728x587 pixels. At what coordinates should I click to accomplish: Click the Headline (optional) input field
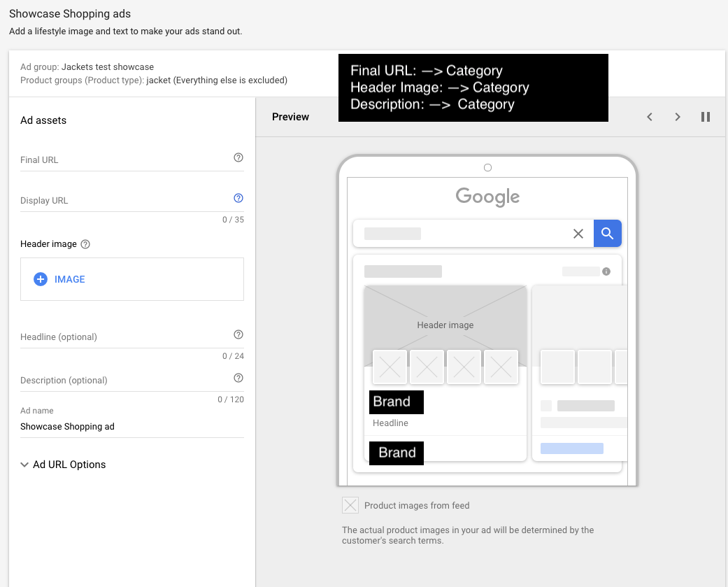tap(132, 337)
